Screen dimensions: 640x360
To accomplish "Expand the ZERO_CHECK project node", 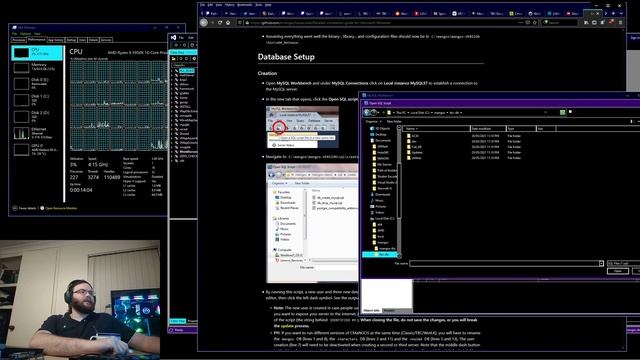I will 172,156.
